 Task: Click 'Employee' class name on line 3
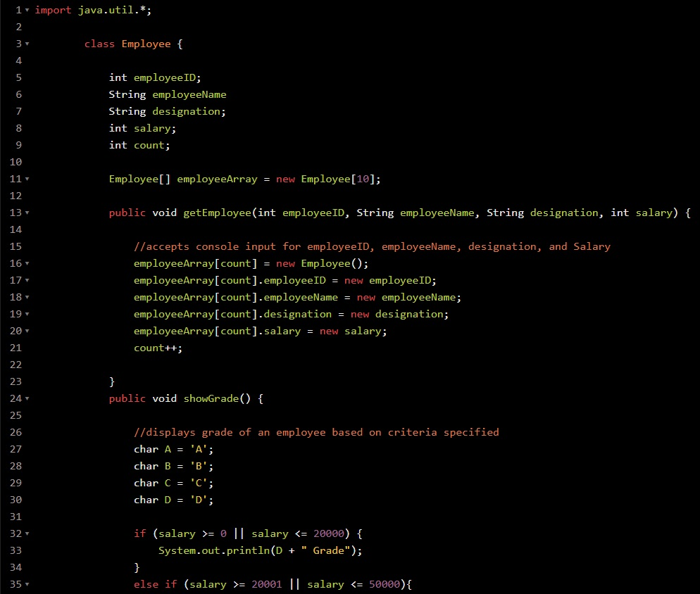pos(146,44)
